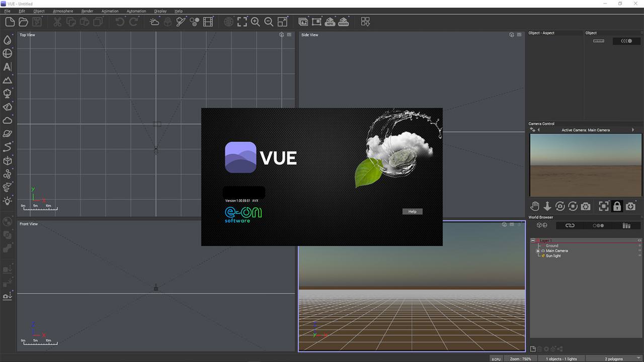Image resolution: width=644 pixels, height=362 pixels.
Task: Switch World Browser to library tab
Action: pyautogui.click(x=626, y=226)
